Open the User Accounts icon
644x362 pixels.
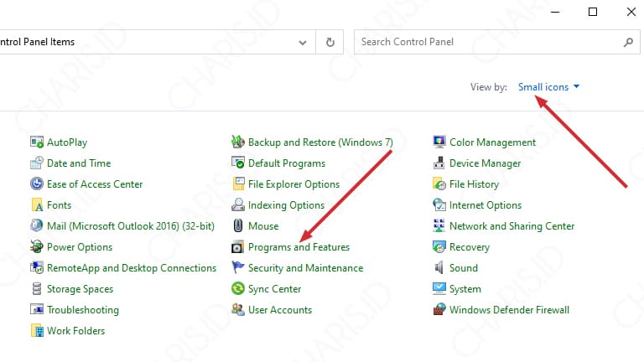238,310
